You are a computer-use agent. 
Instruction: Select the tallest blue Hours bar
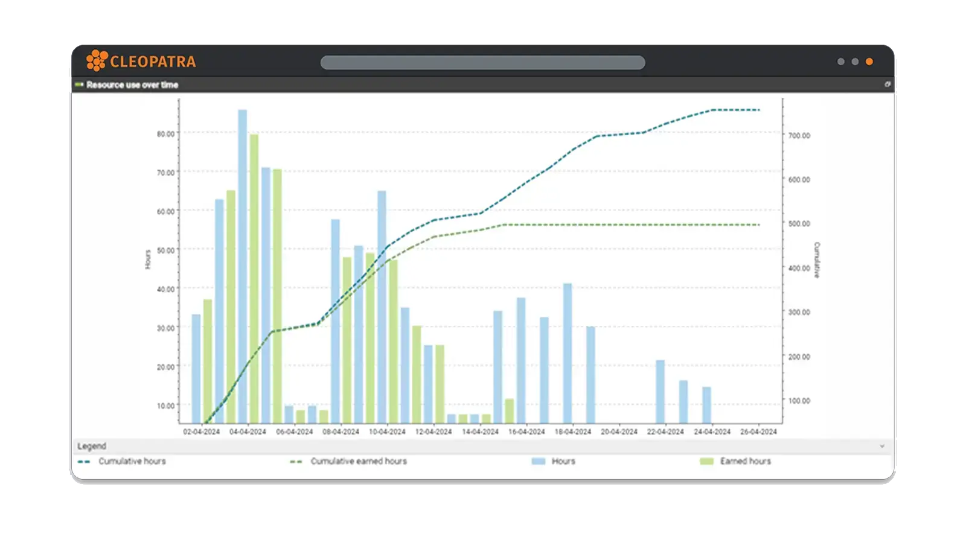(242, 266)
